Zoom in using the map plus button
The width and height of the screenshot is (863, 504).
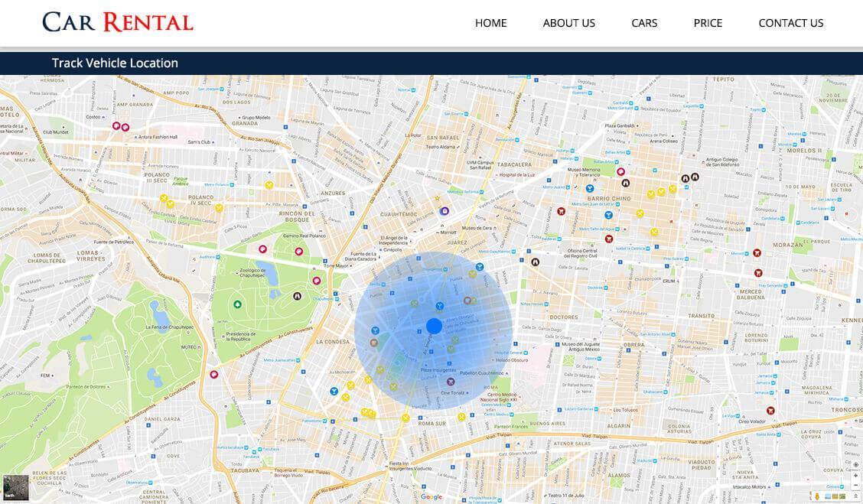855,475
